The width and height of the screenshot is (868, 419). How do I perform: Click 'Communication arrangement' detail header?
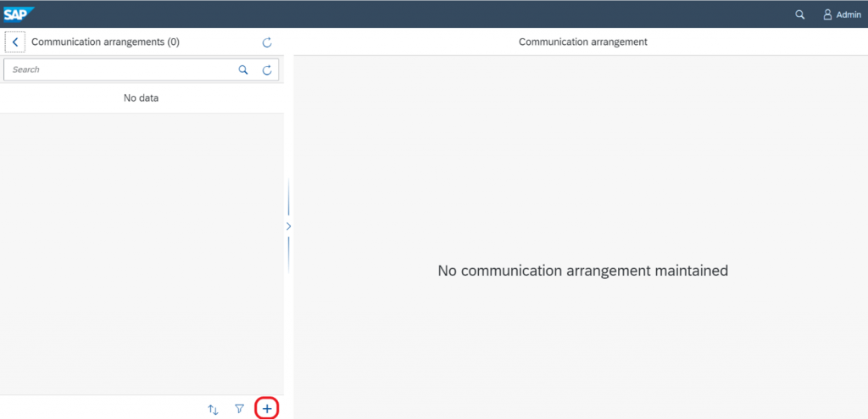pyautogui.click(x=583, y=42)
